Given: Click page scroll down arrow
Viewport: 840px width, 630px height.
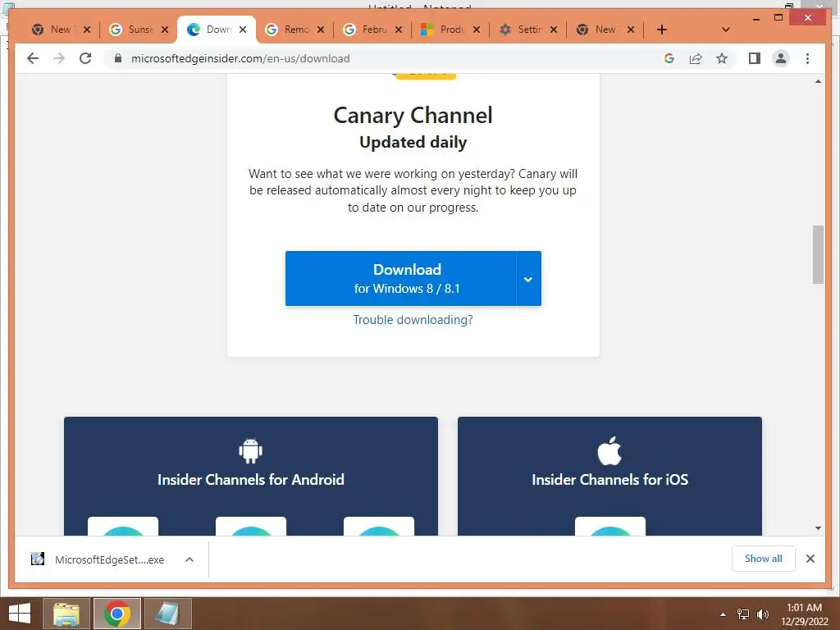Looking at the screenshot, I should 818,528.
